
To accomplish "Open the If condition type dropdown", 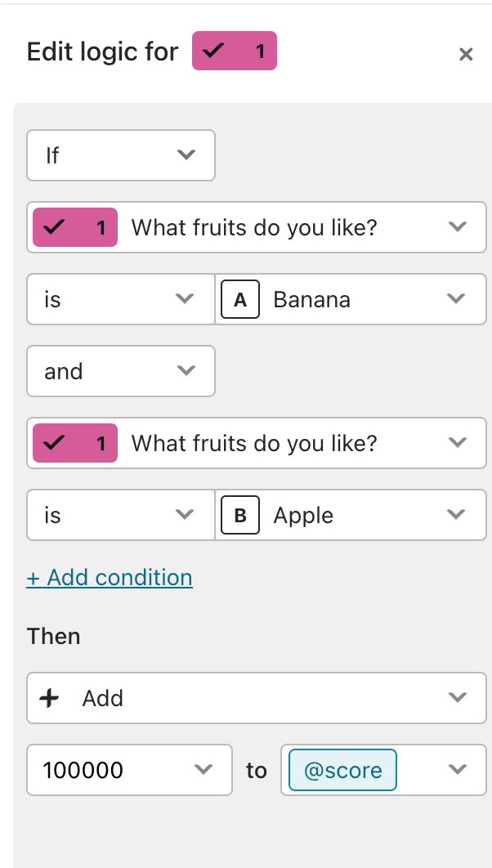I will (121, 155).
